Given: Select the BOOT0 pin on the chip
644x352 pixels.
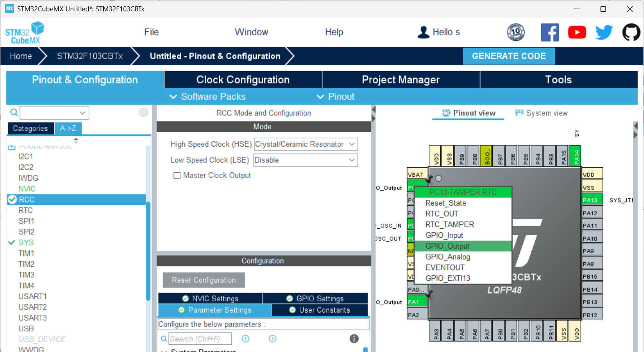Looking at the screenshot, I should (487, 156).
